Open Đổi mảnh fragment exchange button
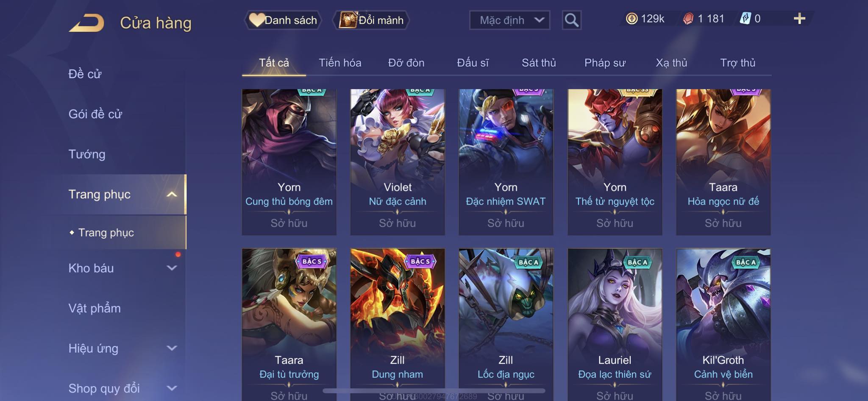Screen dimensions: 868x401 pyautogui.click(x=371, y=20)
